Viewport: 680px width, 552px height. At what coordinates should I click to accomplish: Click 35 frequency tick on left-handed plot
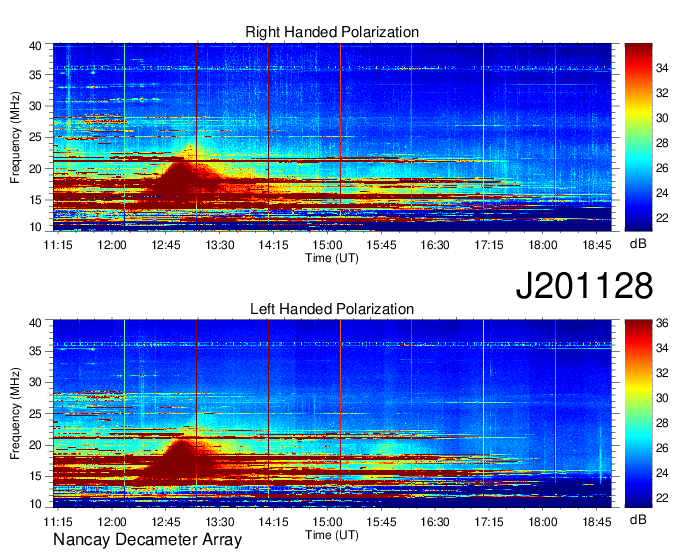click(x=35, y=351)
